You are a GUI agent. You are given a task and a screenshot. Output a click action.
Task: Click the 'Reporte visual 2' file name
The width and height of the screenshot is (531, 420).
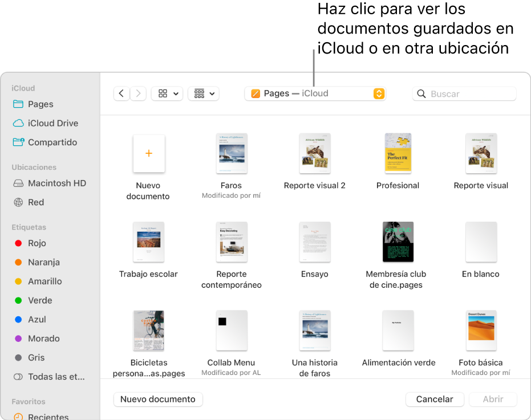click(315, 185)
